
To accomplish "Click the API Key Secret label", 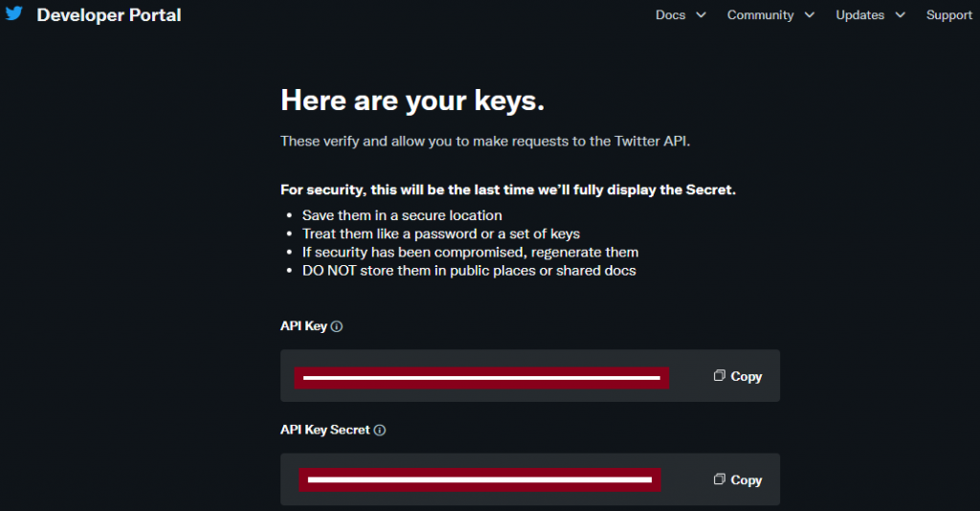I will click(325, 430).
